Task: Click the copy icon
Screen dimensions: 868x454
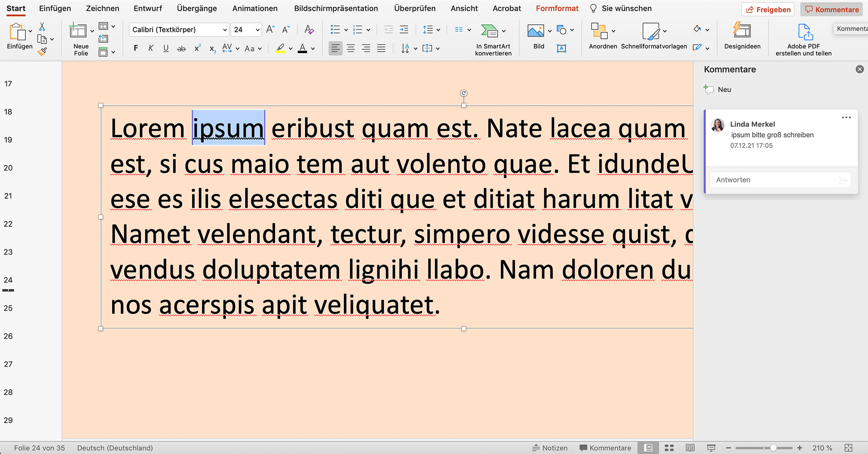Action: (x=42, y=39)
